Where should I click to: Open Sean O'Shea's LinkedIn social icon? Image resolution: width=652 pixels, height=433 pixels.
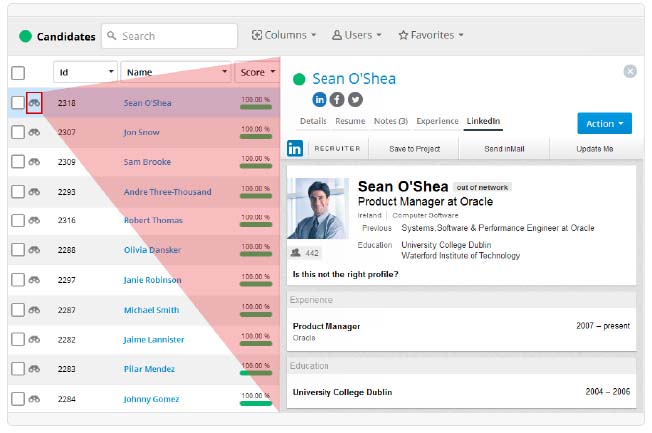[319, 99]
